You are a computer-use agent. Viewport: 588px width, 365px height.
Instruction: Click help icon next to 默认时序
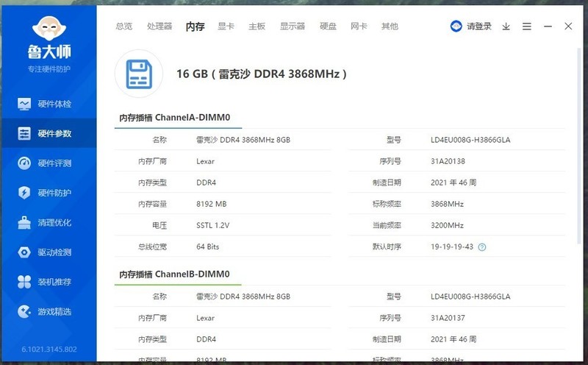[482, 247]
